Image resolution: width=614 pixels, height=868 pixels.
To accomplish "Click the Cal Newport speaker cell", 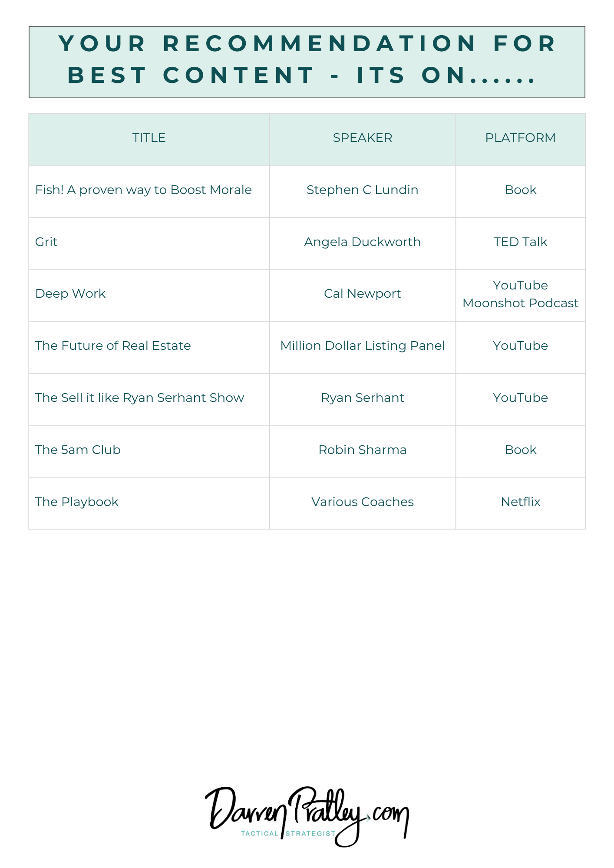I will [362, 294].
